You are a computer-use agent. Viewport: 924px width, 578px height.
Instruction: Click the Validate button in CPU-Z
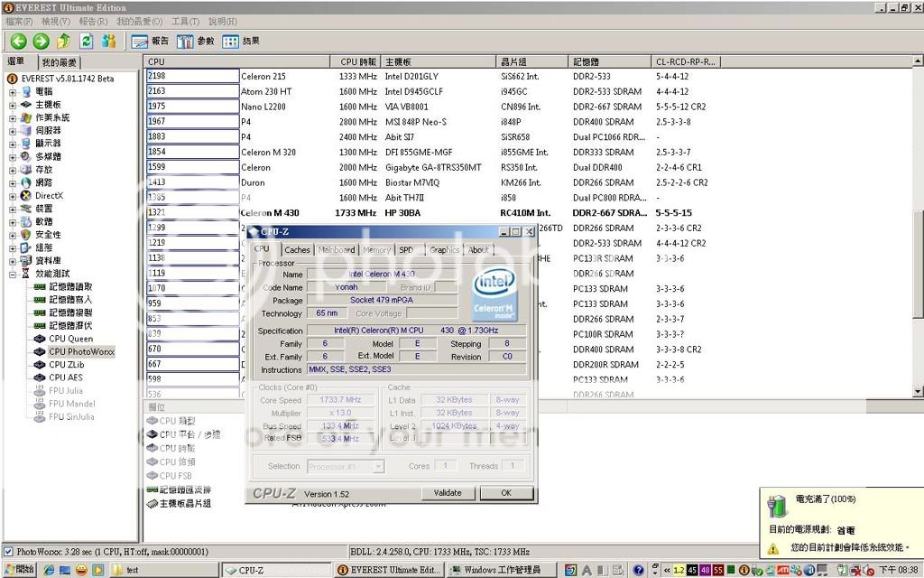tap(448, 493)
